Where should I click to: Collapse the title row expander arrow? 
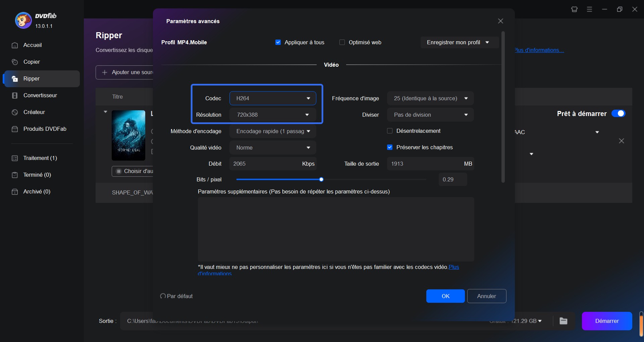pos(105,112)
